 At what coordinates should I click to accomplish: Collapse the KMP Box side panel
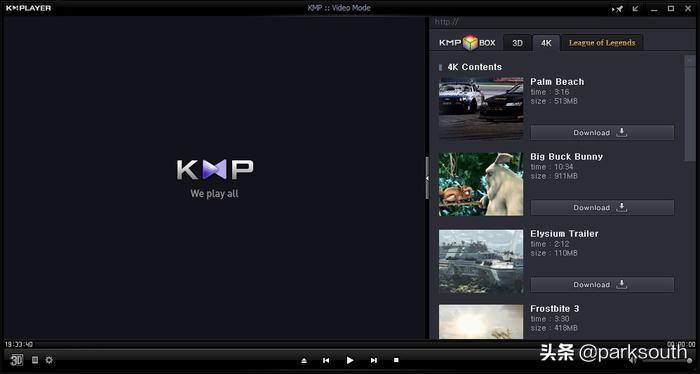point(427,178)
